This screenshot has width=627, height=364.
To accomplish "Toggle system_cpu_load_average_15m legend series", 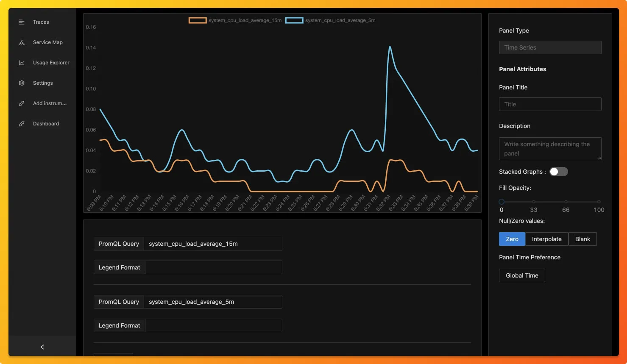I will pos(235,20).
